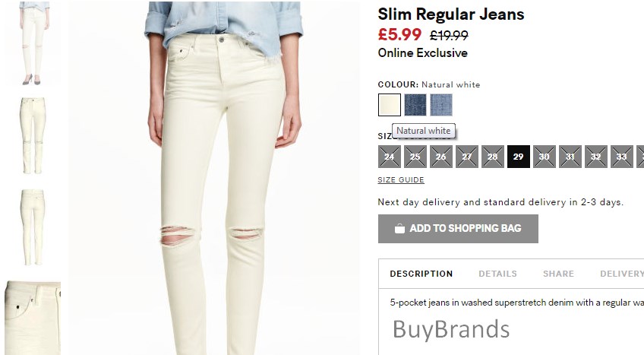Select crossed-out size 33
The height and width of the screenshot is (355, 644).
coord(621,157)
